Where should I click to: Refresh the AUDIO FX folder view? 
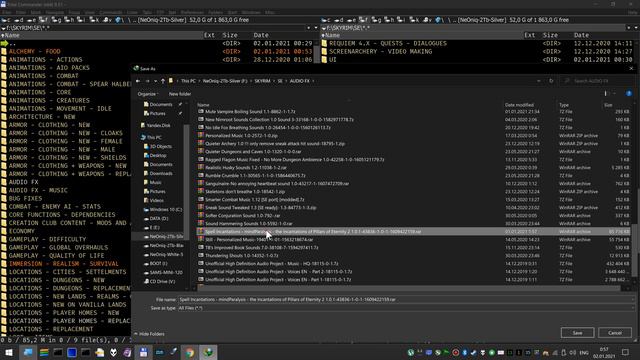coord(551,81)
